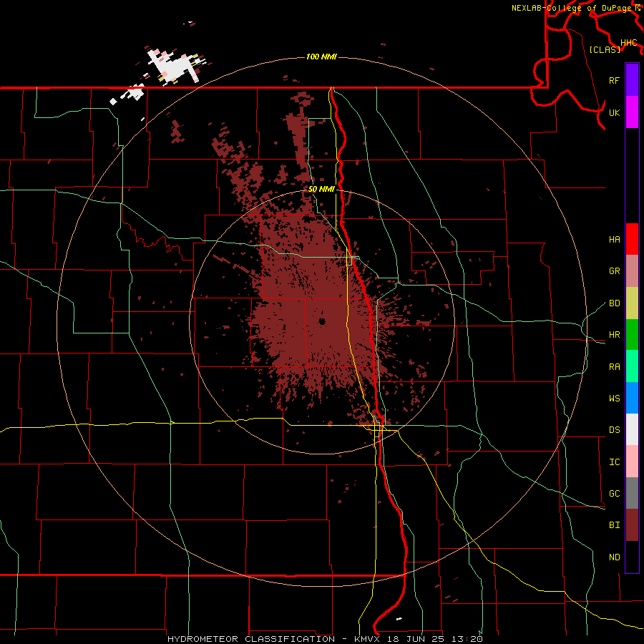Select the gray GC legend swatch
The height and width of the screenshot is (644, 644).
click(632, 493)
